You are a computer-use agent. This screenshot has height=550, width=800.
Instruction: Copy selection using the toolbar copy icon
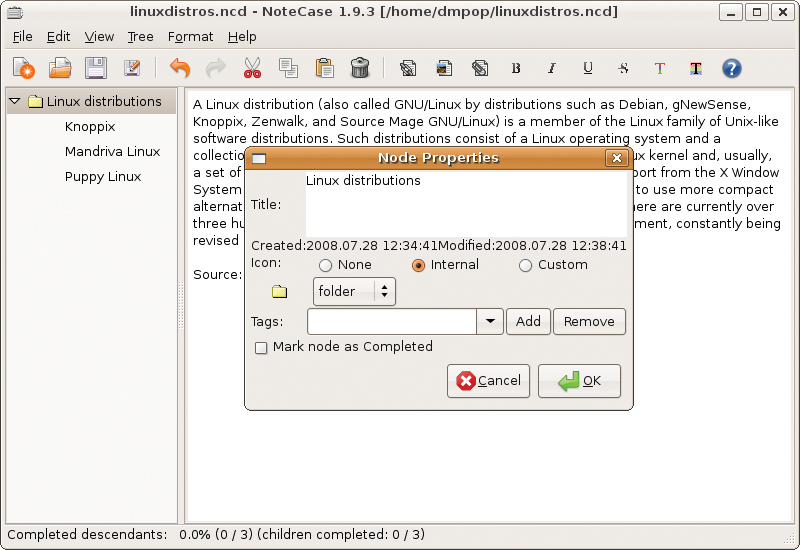pyautogui.click(x=288, y=68)
